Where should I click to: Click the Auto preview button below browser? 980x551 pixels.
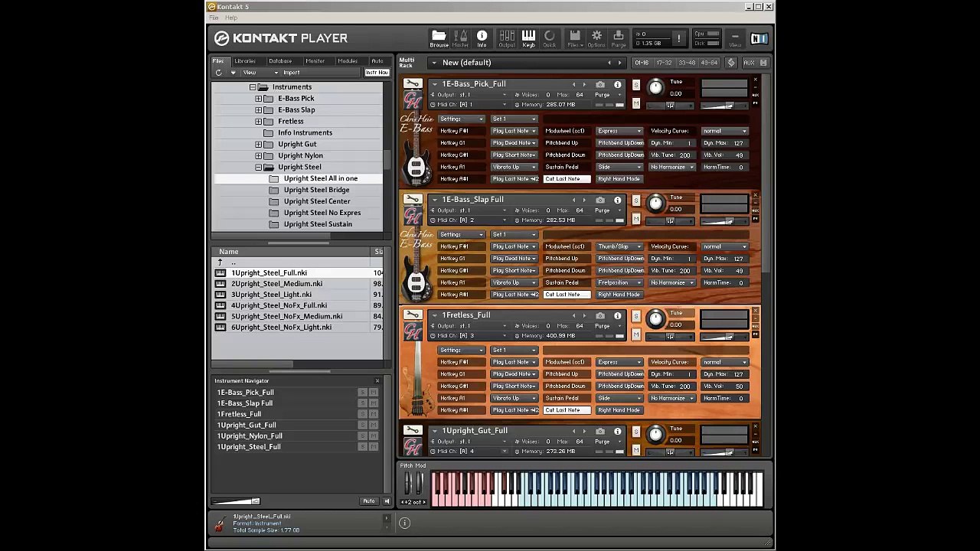point(369,501)
